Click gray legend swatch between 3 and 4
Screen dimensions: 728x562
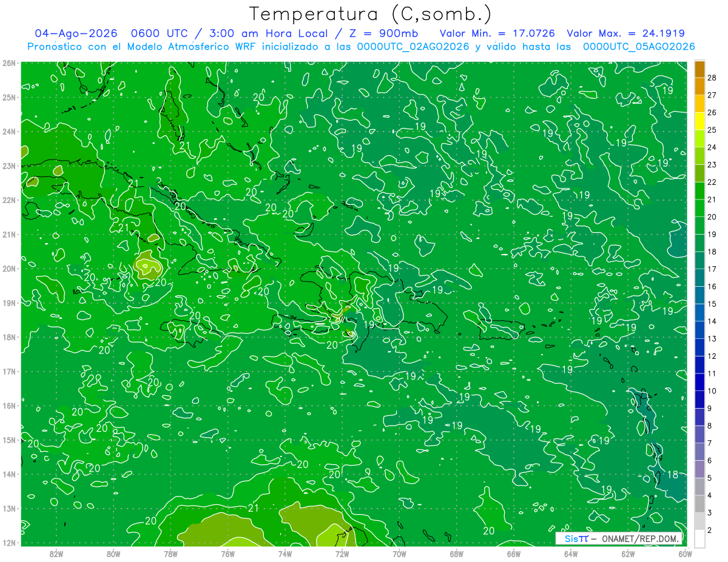(x=699, y=504)
